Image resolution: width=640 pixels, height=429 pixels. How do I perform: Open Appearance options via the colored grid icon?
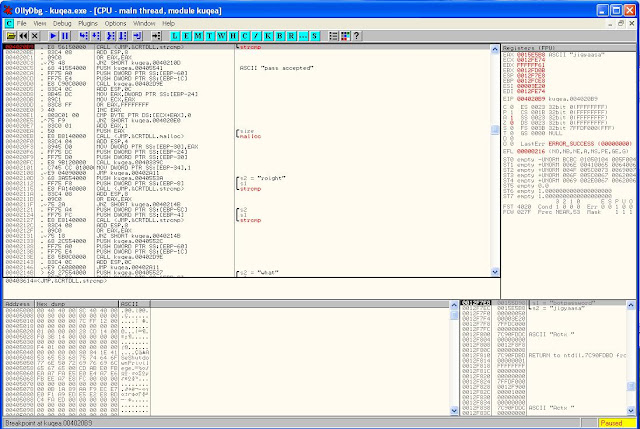[345, 36]
